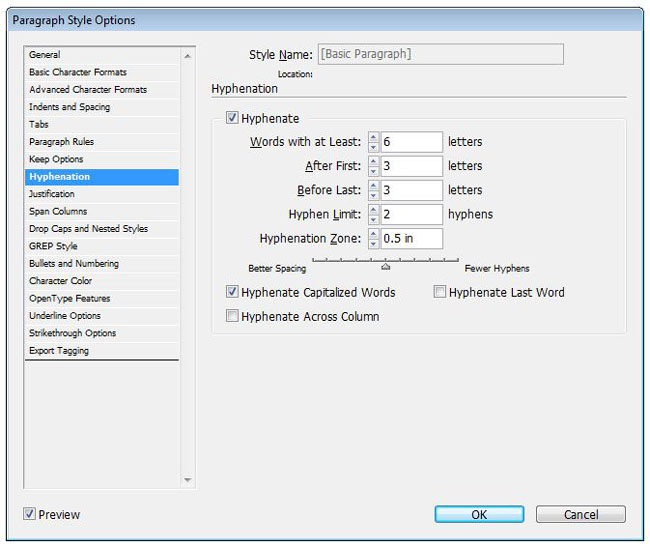This screenshot has height=547, width=650.
Task: Click category list scroll down arrow
Action: pos(187,480)
